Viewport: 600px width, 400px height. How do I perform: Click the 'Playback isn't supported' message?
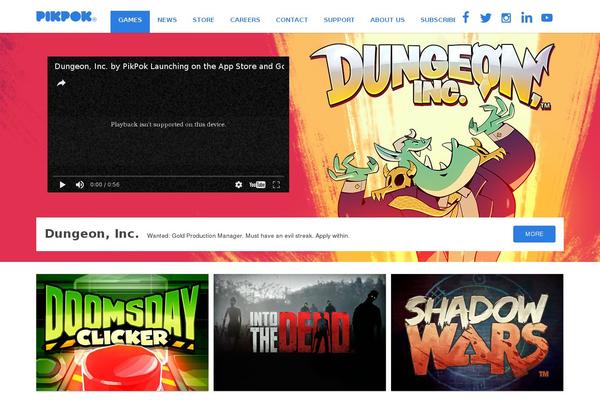pos(168,124)
